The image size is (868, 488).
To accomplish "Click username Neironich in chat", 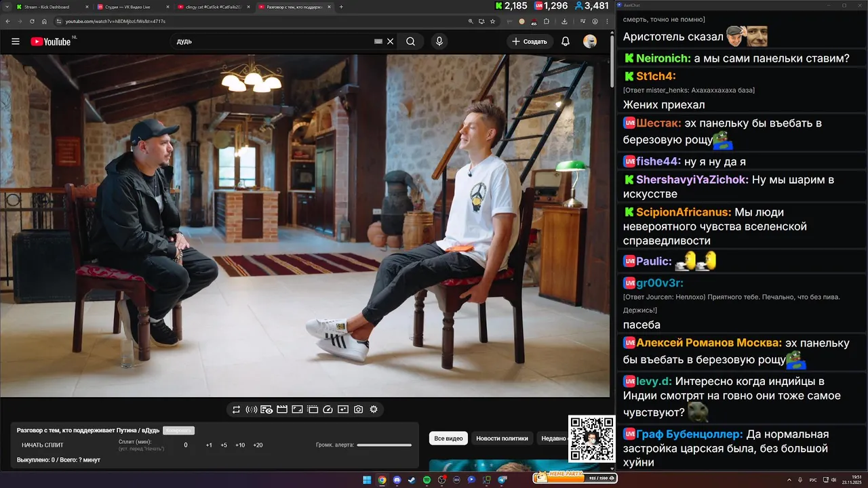I will tap(663, 58).
